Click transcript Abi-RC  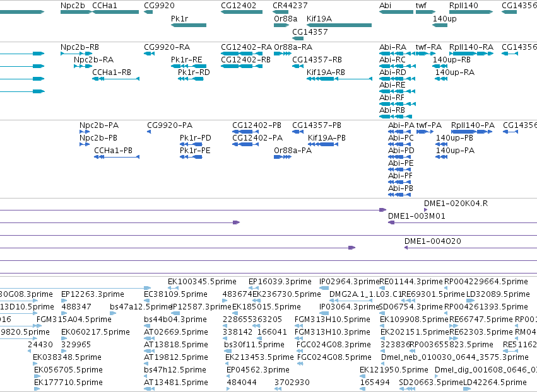[x=398, y=66]
